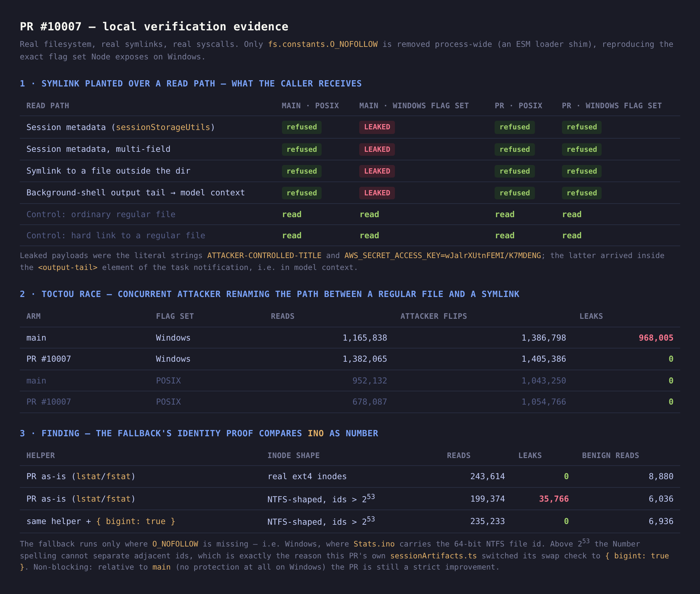Click the attacker flips value "1,054,766"
The height and width of the screenshot is (594, 700).
(x=544, y=402)
